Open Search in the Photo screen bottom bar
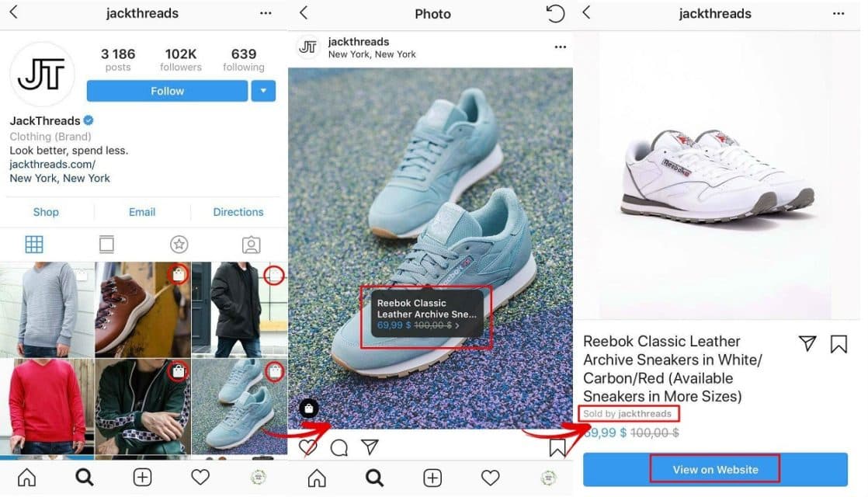 (x=375, y=478)
